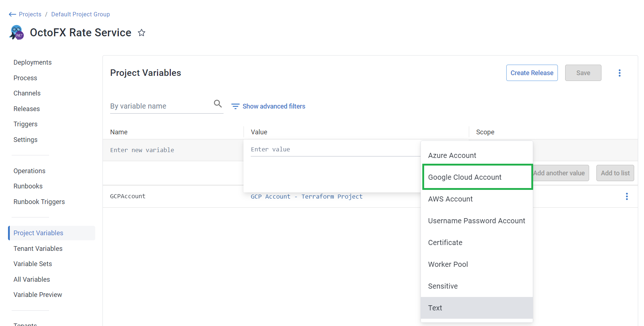
Task: Open Tenant Variables in the sidebar
Action: pyautogui.click(x=38, y=249)
